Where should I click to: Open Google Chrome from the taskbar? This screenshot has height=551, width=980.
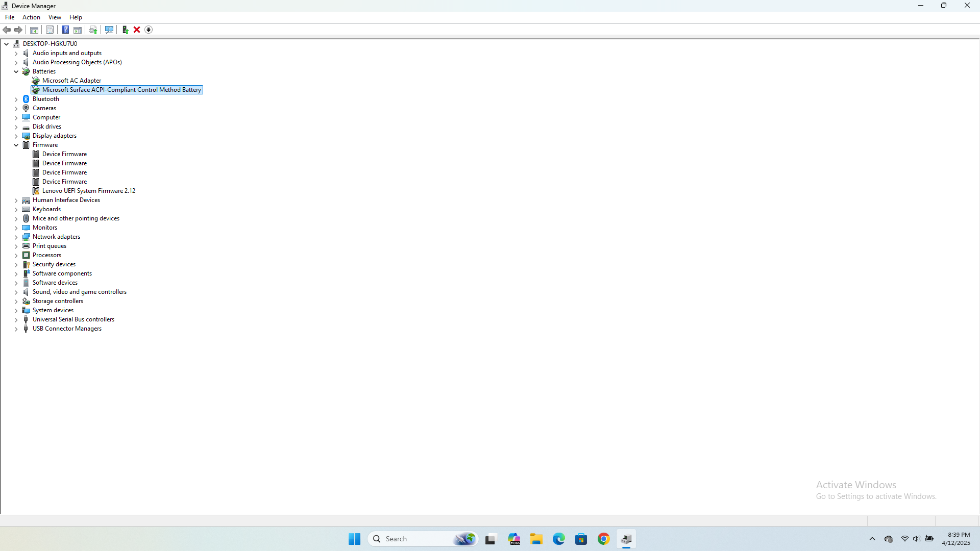(603, 539)
